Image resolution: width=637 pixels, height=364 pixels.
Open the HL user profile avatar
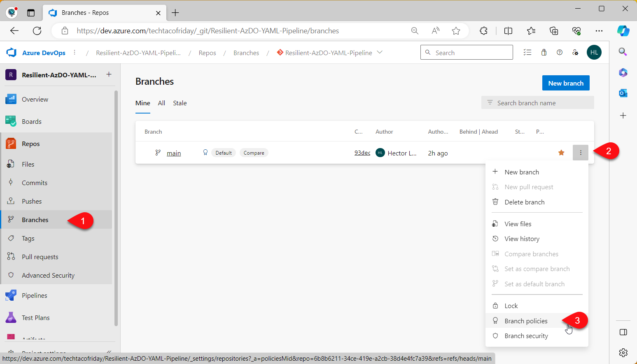tap(594, 52)
